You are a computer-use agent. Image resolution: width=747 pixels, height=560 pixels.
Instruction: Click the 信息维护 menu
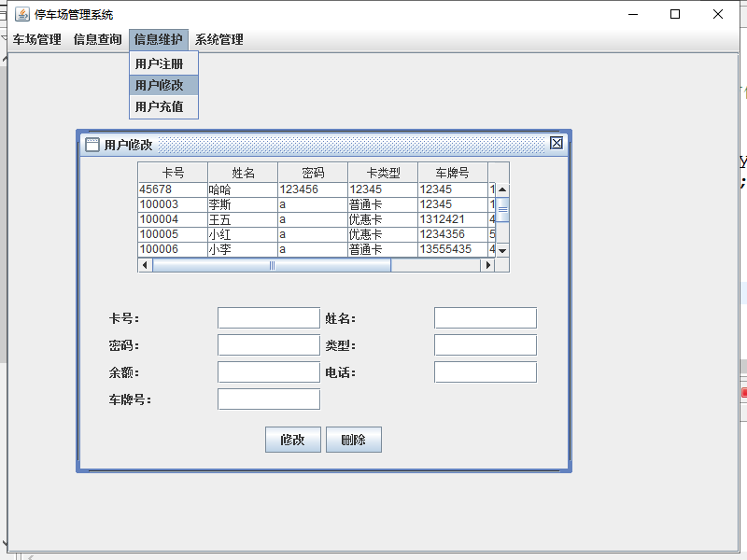[158, 39]
